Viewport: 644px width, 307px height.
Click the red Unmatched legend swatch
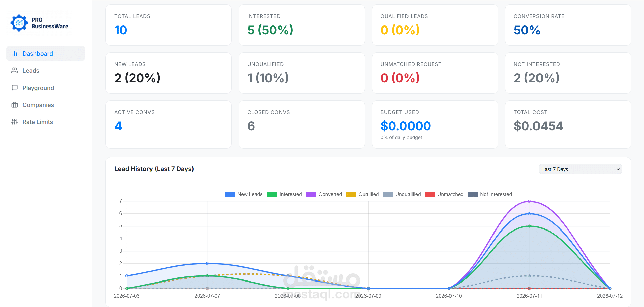pos(430,195)
